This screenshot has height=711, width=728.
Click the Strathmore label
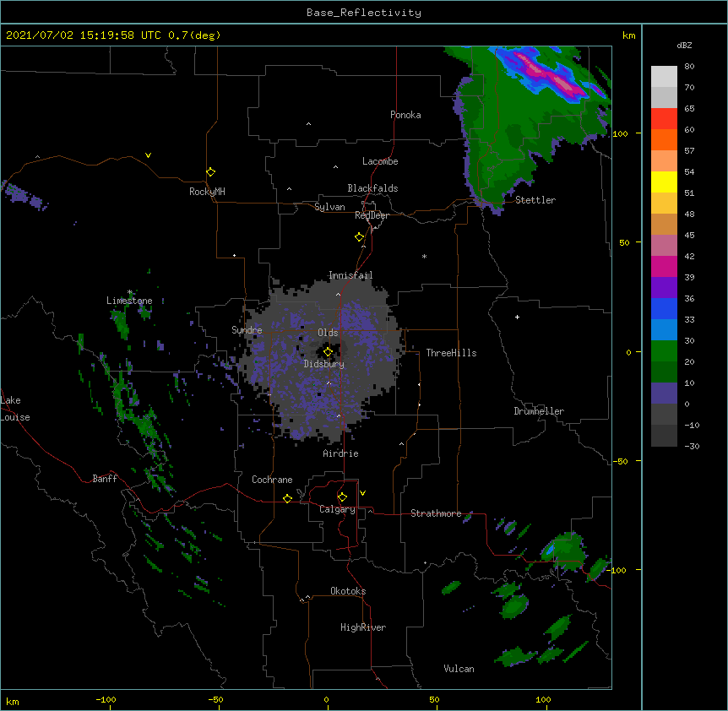(436, 513)
